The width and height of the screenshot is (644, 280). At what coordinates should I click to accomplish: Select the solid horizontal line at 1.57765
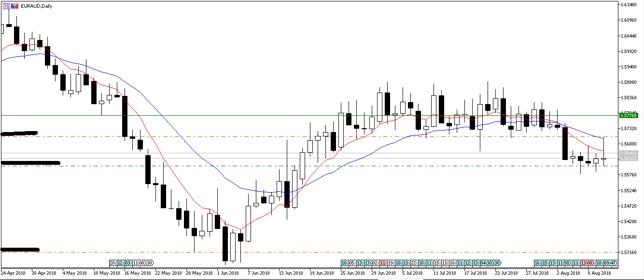(309, 116)
